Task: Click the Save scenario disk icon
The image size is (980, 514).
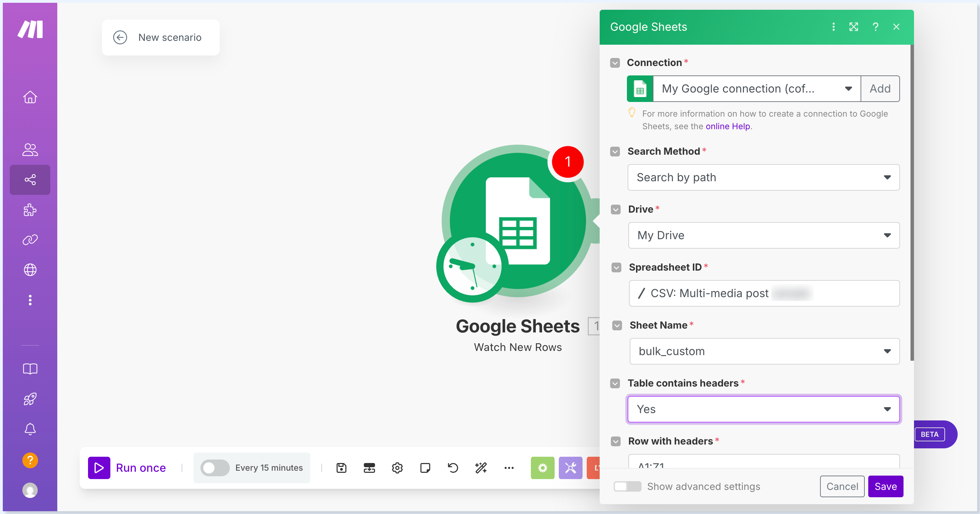Action: point(341,468)
